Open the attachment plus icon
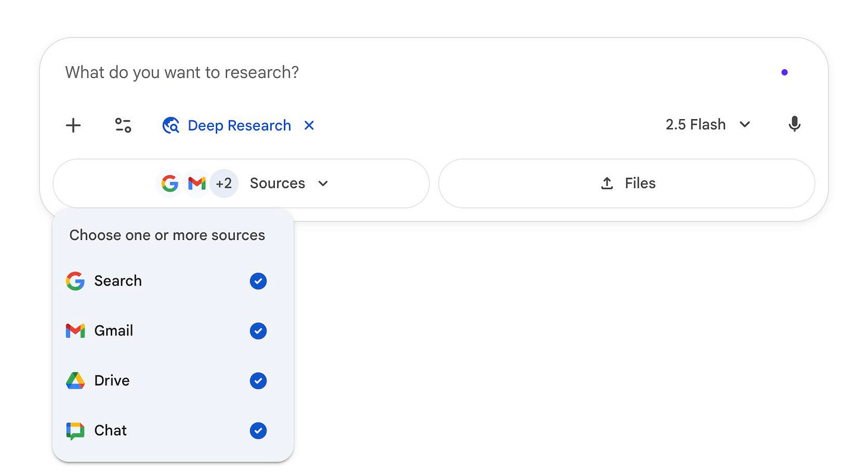The width and height of the screenshot is (868, 476). coord(73,125)
